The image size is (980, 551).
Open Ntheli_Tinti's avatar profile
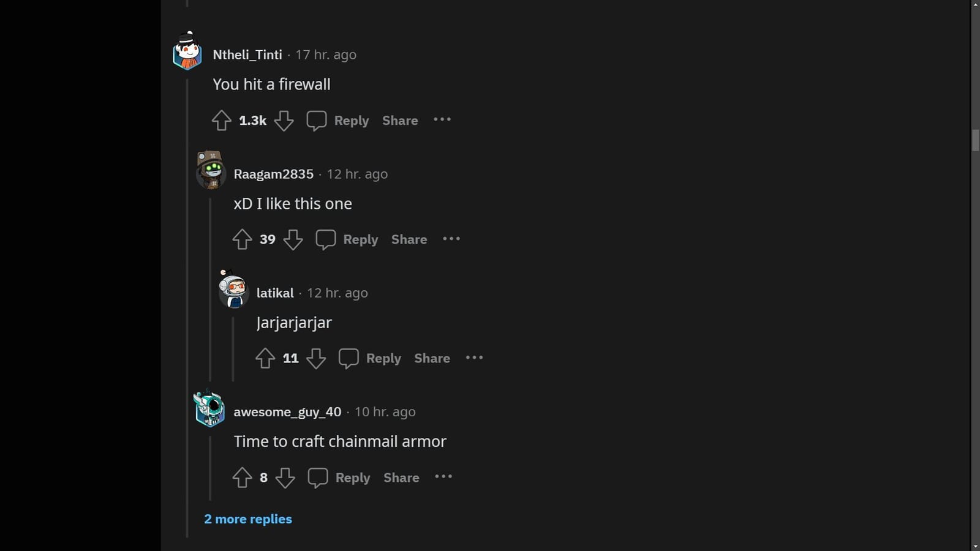coord(187,51)
